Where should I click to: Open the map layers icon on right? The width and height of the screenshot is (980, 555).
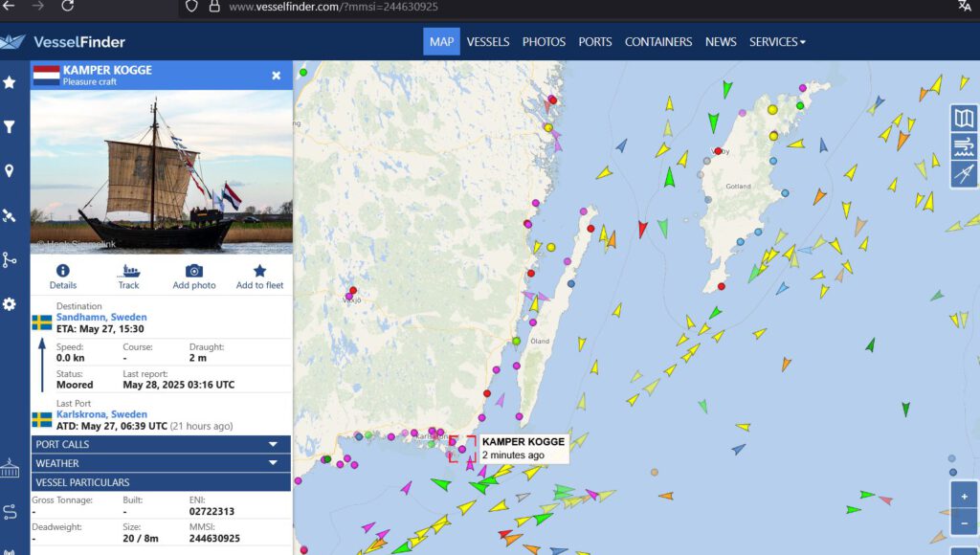point(964,118)
